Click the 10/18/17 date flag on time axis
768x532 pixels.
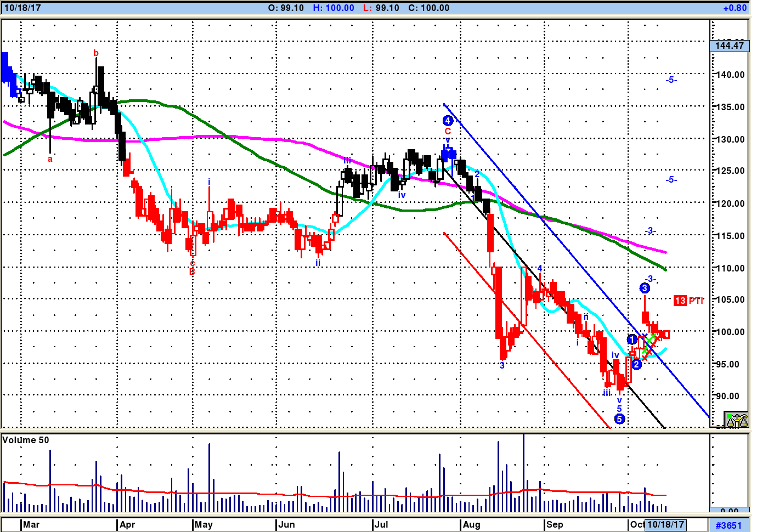[665, 524]
